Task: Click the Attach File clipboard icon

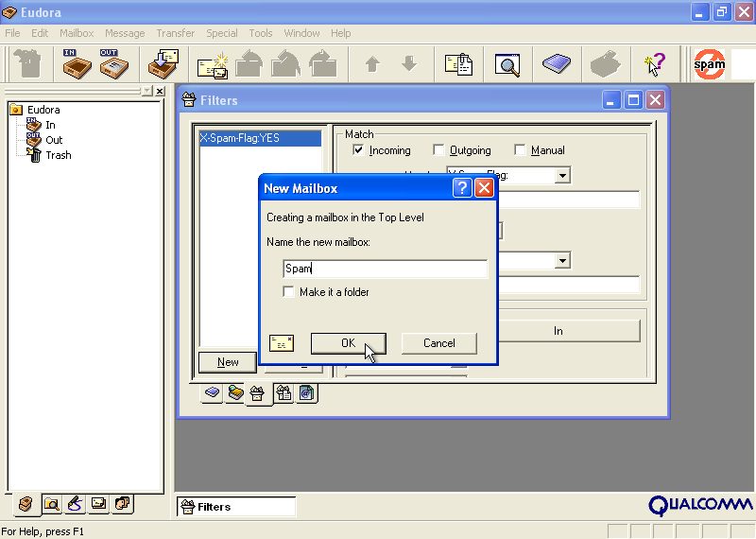Action: [x=458, y=64]
